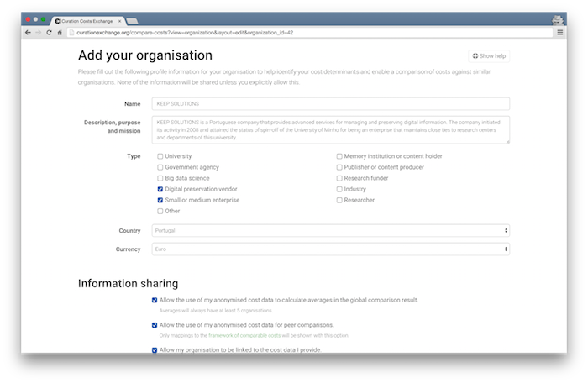Screen dimensions: 588x383
Task: Toggle anonymised data for peer comparisons
Action: (x=155, y=325)
